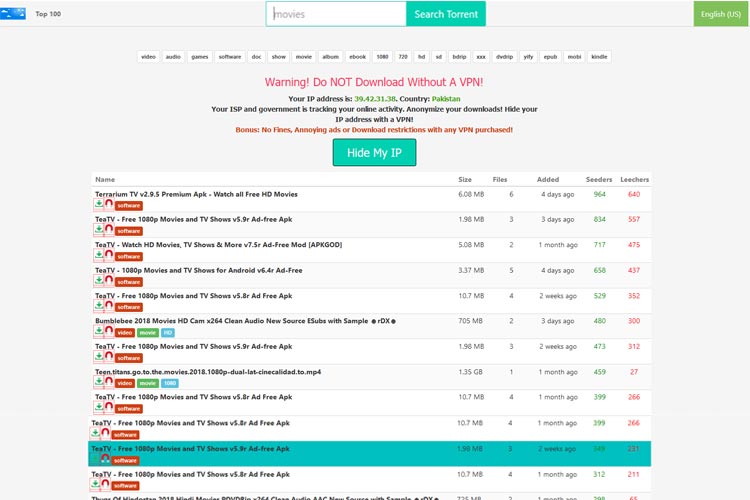Open magnet link for TeaTV for Android v6.4r
The width and height of the screenshot is (750, 500).
[x=109, y=280]
